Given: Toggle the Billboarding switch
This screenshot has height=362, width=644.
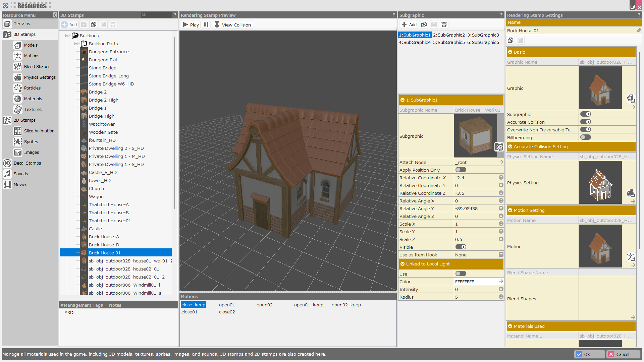Looking at the screenshot, I should tap(585, 137).
